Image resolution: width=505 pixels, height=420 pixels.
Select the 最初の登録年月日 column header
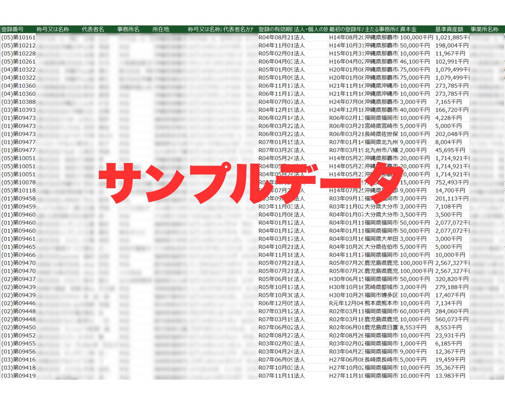tap(346, 29)
